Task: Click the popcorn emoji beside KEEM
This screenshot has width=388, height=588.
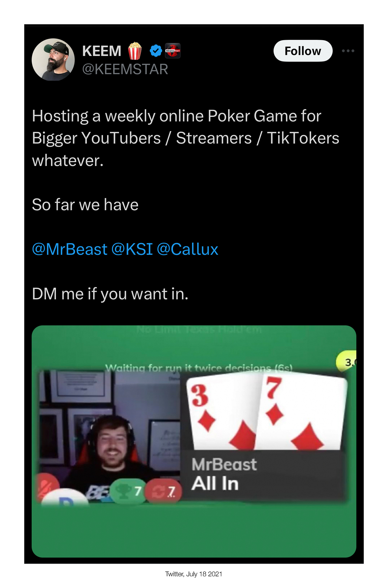Action: (135, 51)
